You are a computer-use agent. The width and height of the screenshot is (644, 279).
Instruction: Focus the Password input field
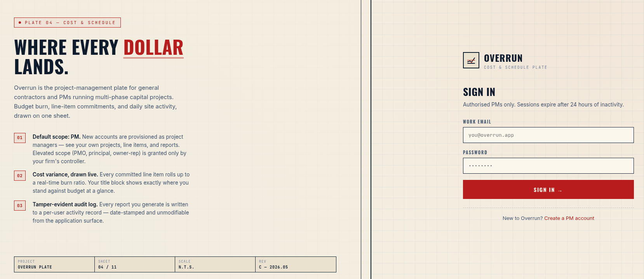548,166
